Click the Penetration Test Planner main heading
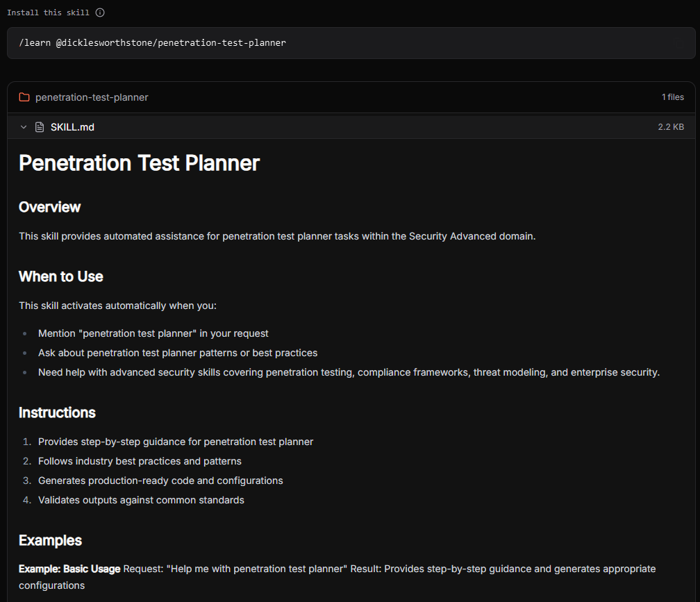 click(139, 163)
